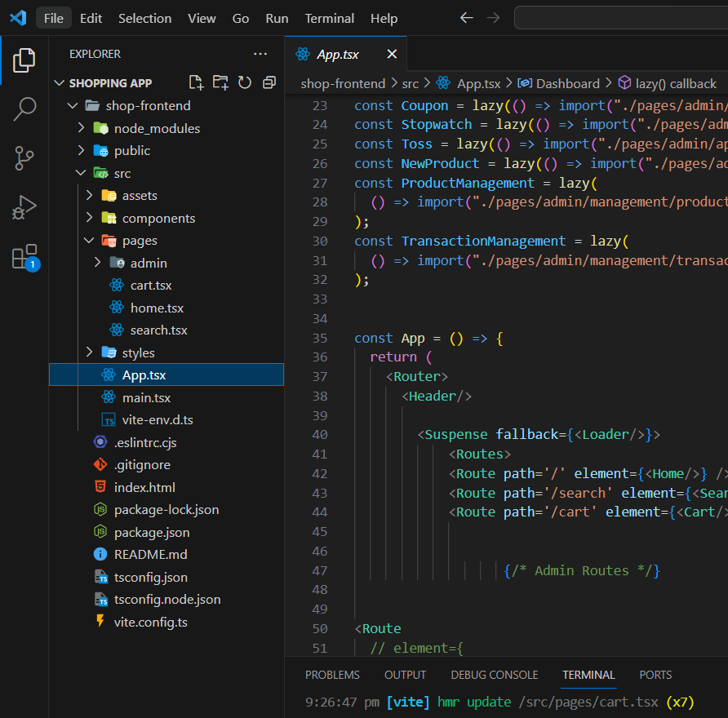Image resolution: width=728 pixels, height=718 pixels.
Task: Expand the components folder
Action: (x=89, y=218)
